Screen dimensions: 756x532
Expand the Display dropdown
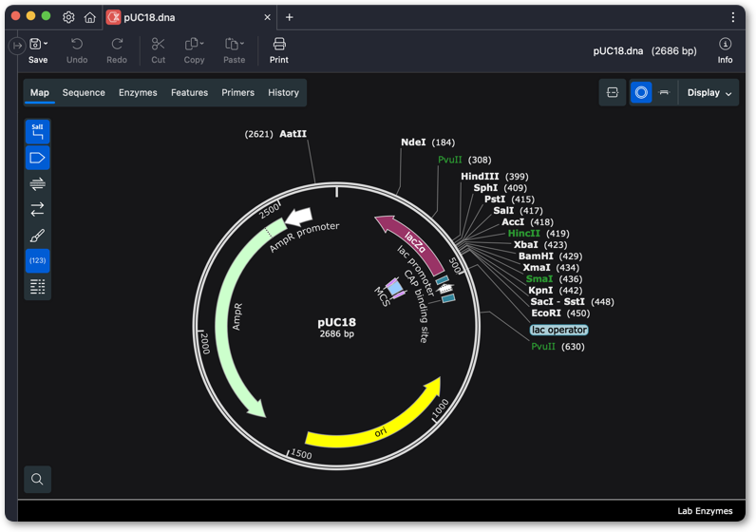coord(709,92)
